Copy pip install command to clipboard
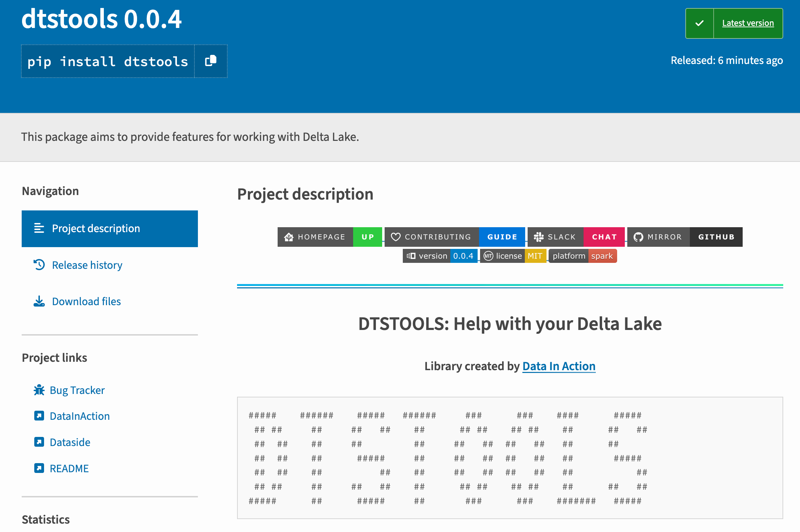The width and height of the screenshot is (800, 532). [x=211, y=61]
